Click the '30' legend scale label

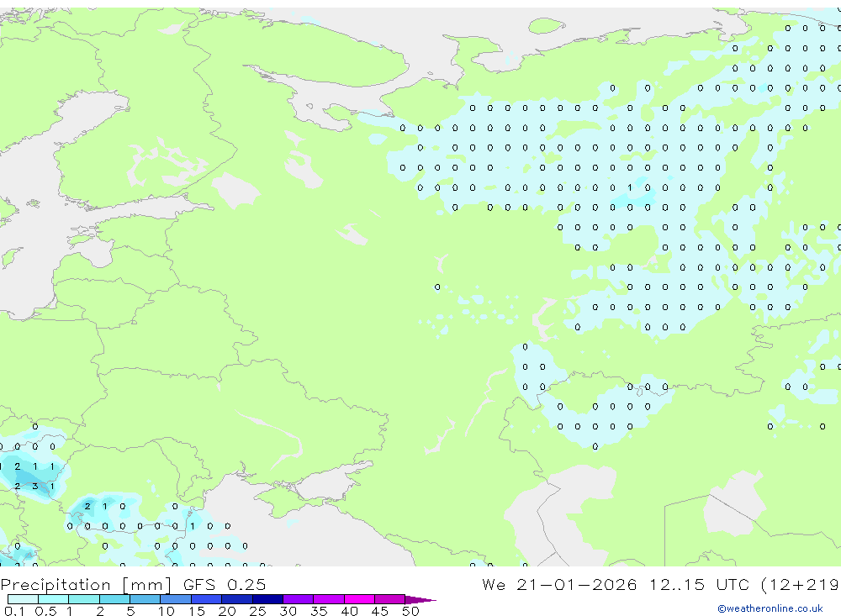[x=288, y=611]
